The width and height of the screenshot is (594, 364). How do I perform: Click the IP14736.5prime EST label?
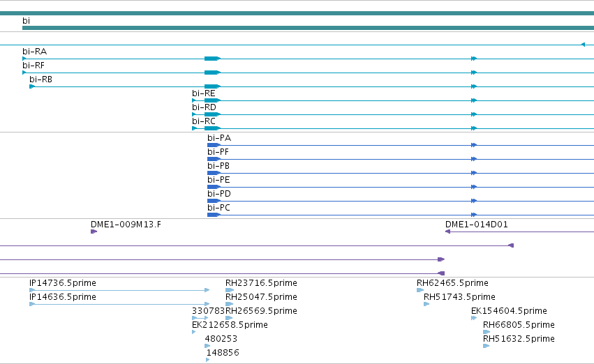(x=63, y=283)
